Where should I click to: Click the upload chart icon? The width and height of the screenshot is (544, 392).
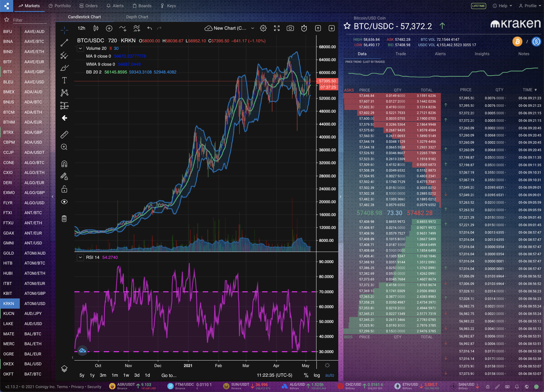pyautogui.click(x=318, y=28)
